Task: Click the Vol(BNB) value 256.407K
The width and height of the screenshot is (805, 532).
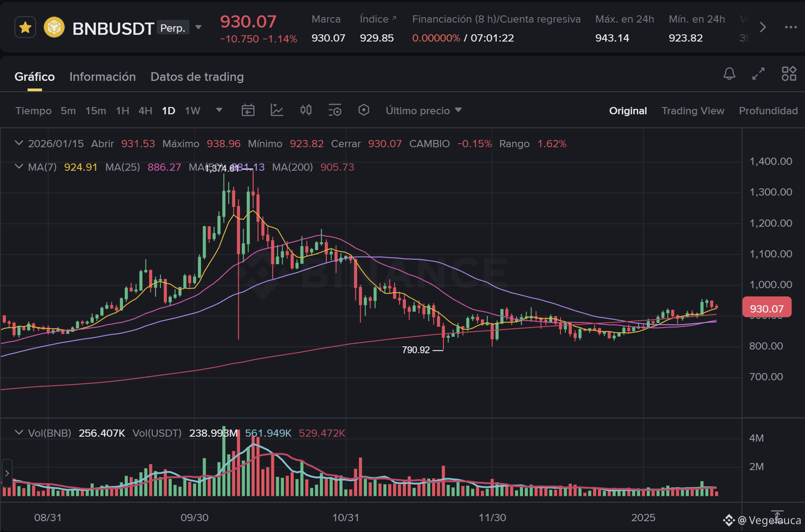Action: click(102, 433)
